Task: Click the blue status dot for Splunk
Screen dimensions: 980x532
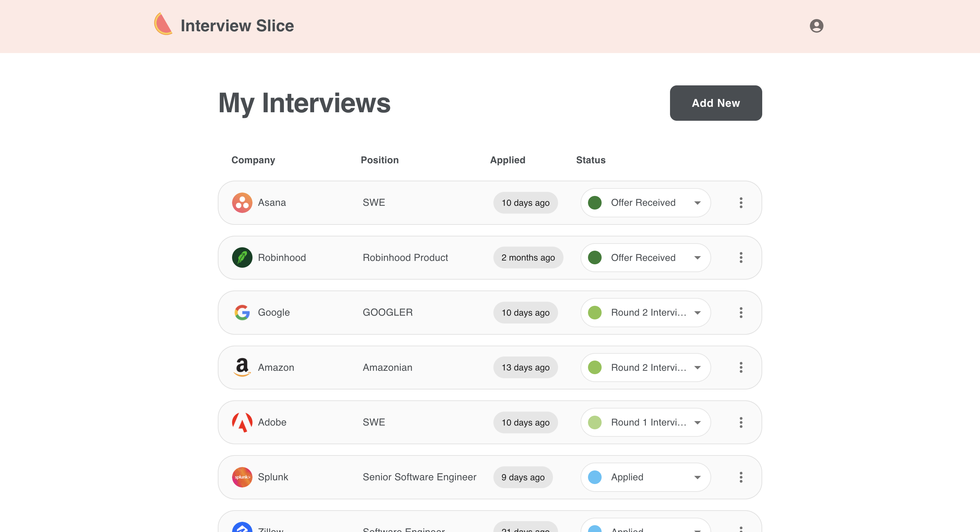Action: click(594, 477)
